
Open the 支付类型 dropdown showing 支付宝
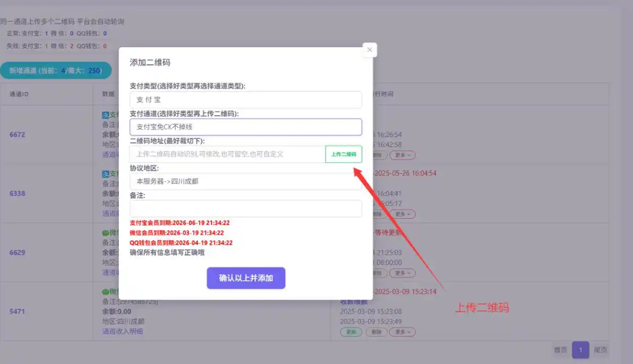(x=246, y=100)
